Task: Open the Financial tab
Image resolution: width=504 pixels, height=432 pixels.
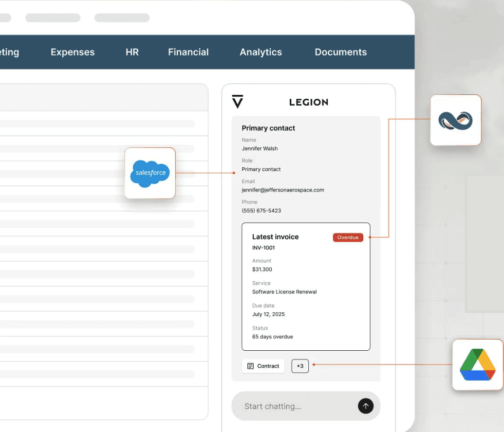Action: [188, 52]
